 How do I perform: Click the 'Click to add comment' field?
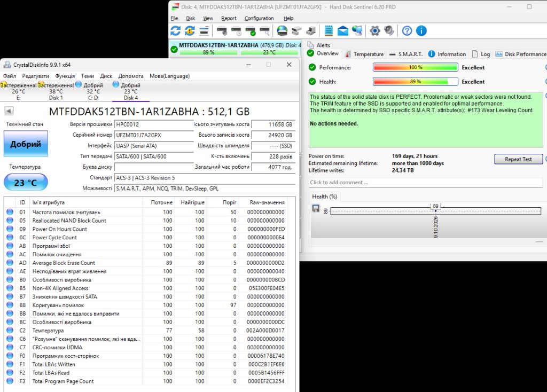click(426, 183)
